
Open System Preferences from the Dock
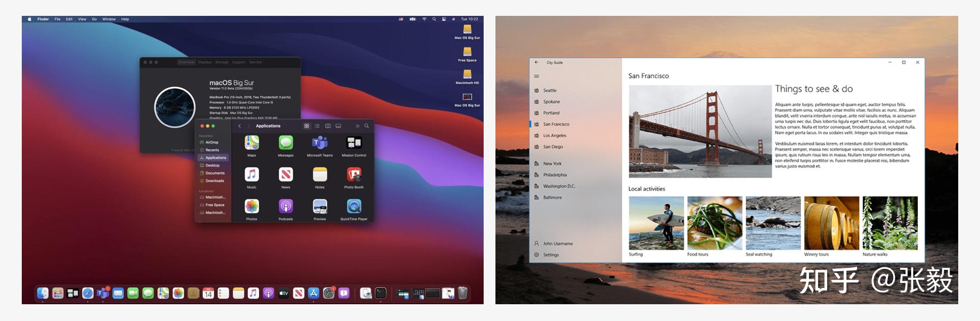(x=329, y=293)
